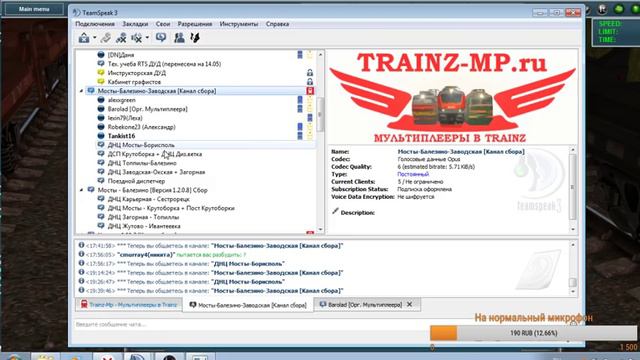The image size is (640, 360).
Task: Select channel ДНЦ Заводская-Окская + Загорная
Action: pos(156,172)
